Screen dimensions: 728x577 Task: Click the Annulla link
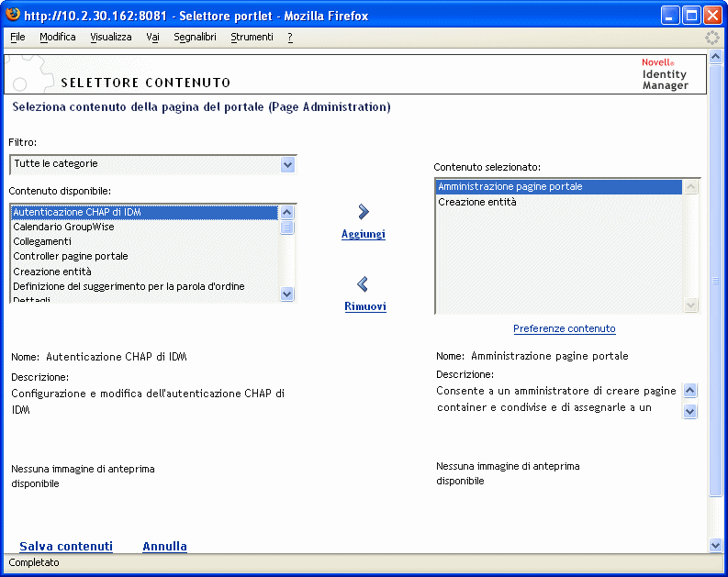165,547
